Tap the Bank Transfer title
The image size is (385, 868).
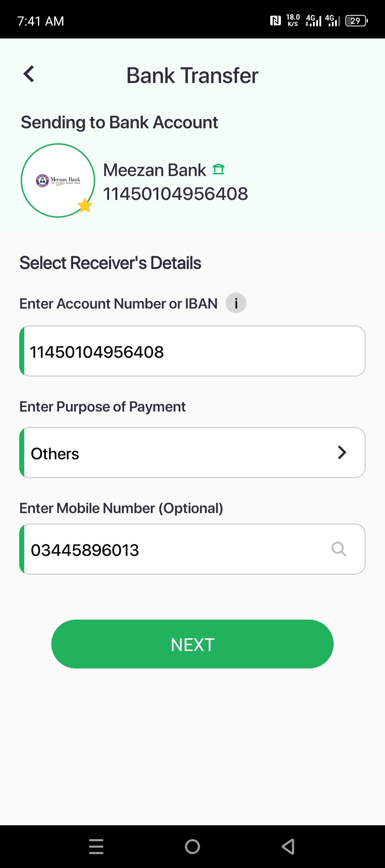coord(192,76)
